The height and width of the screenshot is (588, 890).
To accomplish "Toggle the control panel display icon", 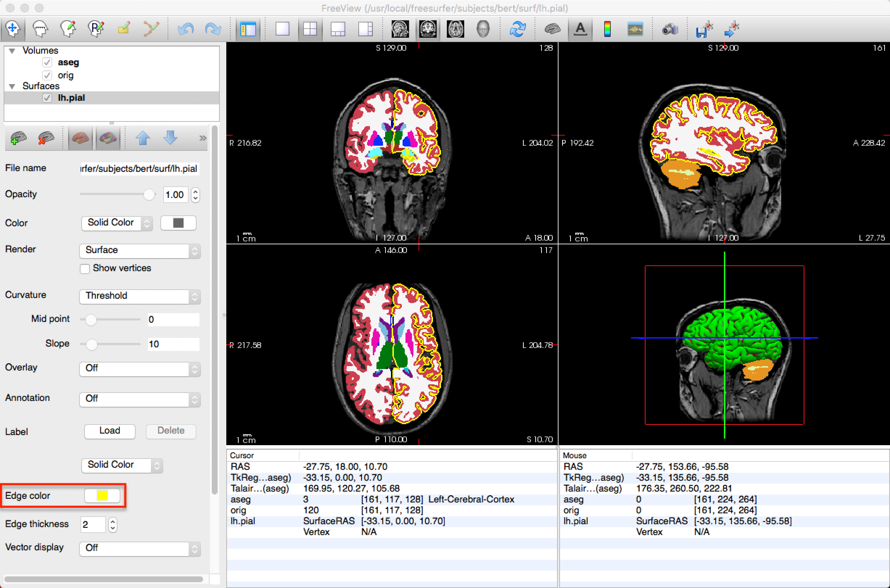I will [248, 29].
